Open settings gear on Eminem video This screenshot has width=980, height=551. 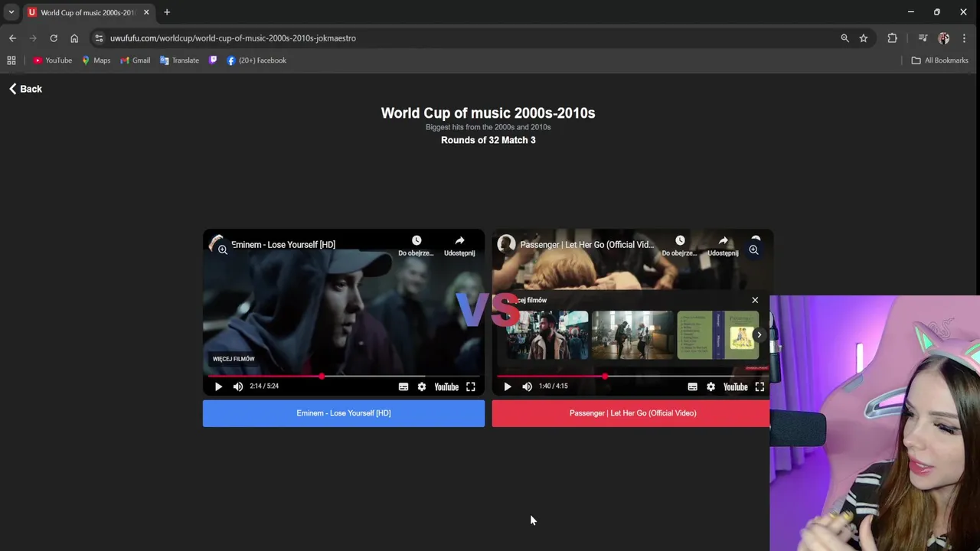[422, 386]
